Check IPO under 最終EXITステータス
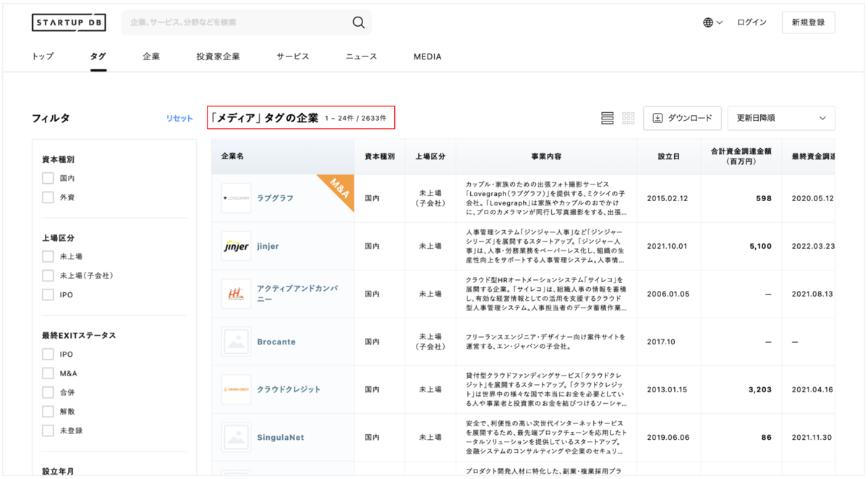868x479 pixels. [x=48, y=354]
